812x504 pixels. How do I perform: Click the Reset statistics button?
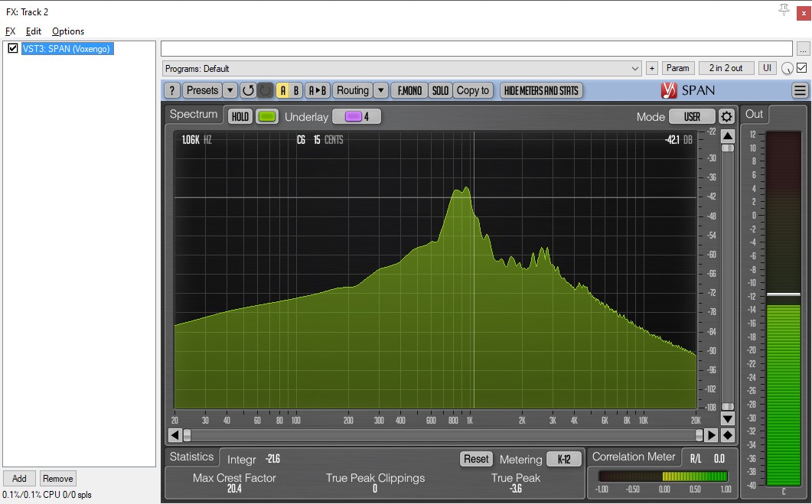click(475, 459)
